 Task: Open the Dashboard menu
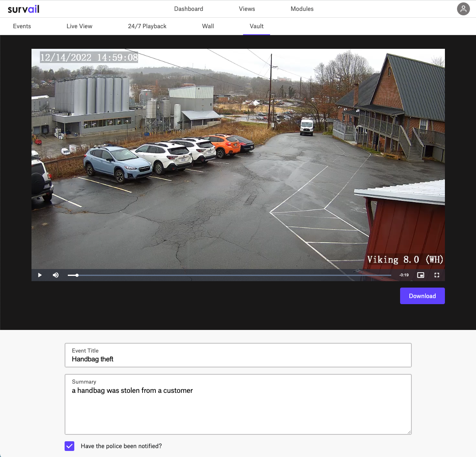[x=189, y=9]
